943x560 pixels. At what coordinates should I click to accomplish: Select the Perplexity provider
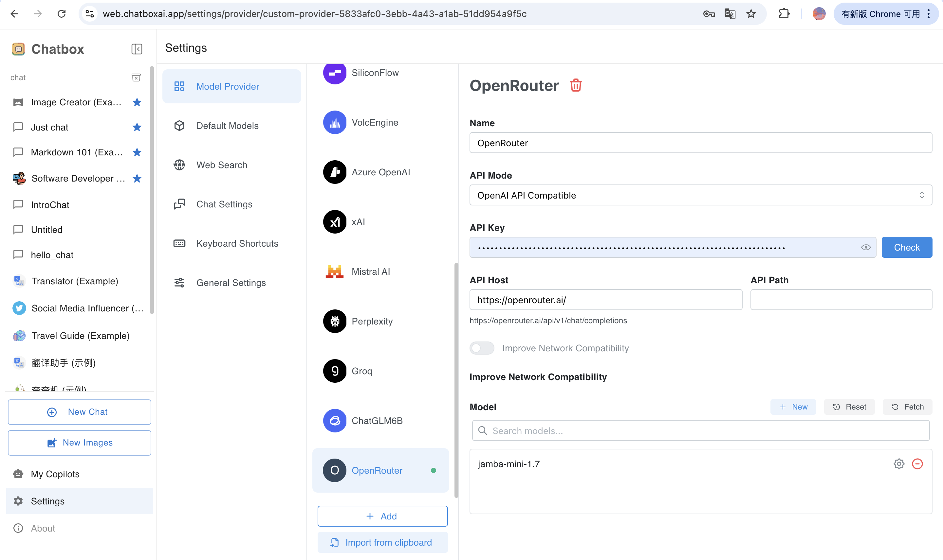[372, 321]
